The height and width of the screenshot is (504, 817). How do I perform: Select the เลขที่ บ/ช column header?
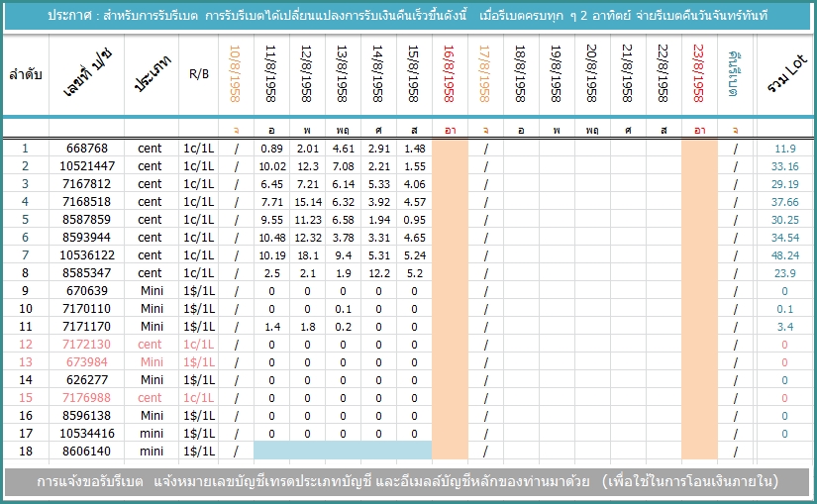pyautogui.click(x=87, y=73)
